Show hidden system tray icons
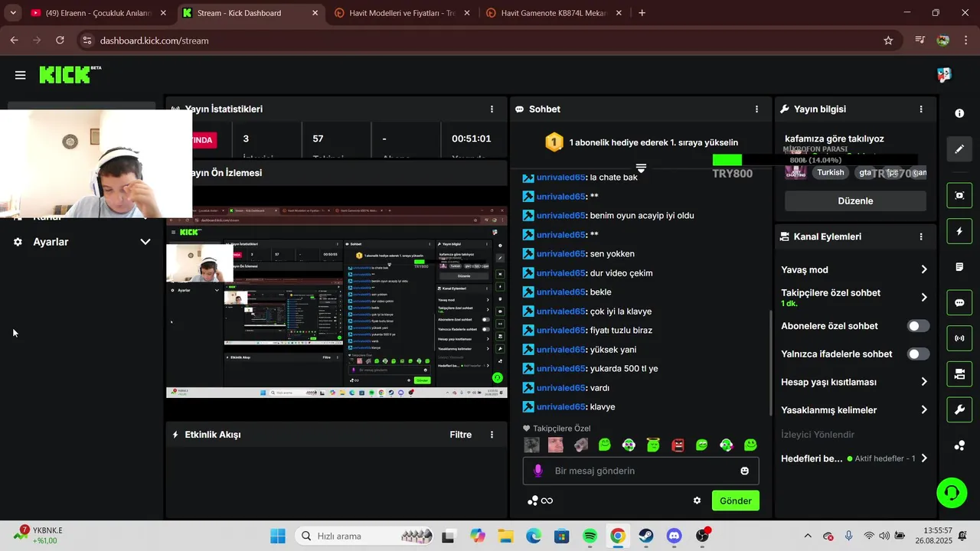 click(807, 536)
